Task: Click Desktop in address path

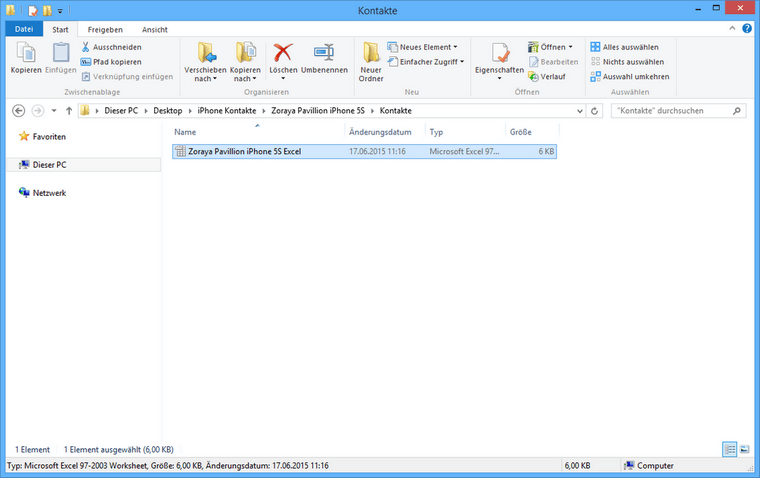Action: pyautogui.click(x=168, y=111)
